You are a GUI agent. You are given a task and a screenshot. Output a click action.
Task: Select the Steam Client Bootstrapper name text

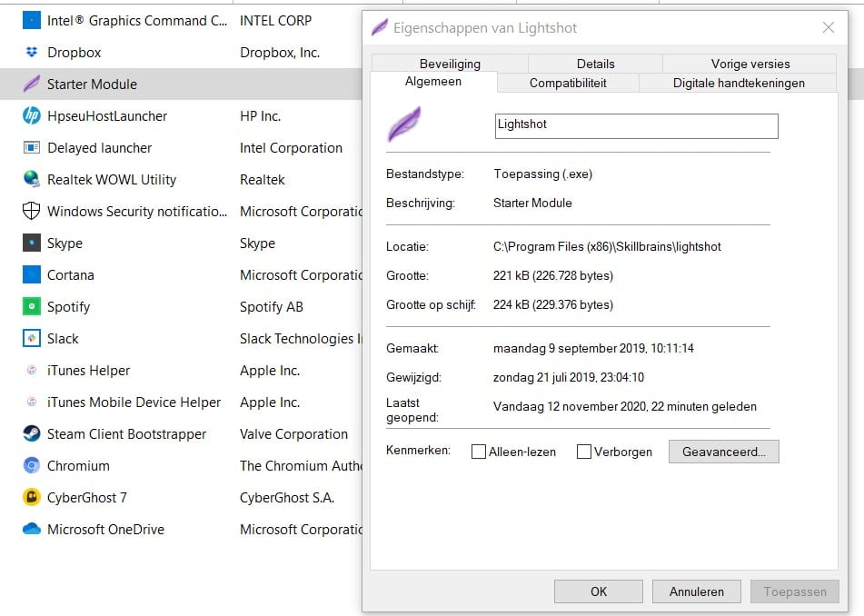click(x=126, y=434)
